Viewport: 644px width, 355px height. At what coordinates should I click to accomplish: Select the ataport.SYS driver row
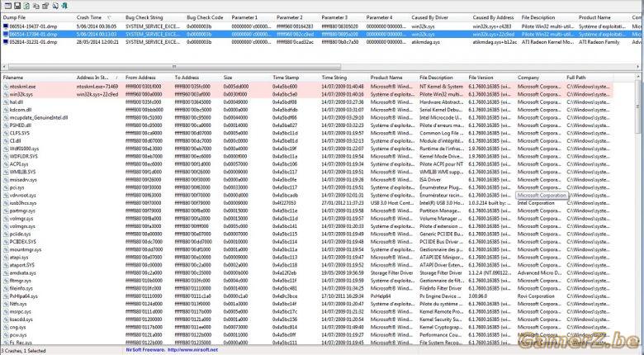(x=307, y=266)
